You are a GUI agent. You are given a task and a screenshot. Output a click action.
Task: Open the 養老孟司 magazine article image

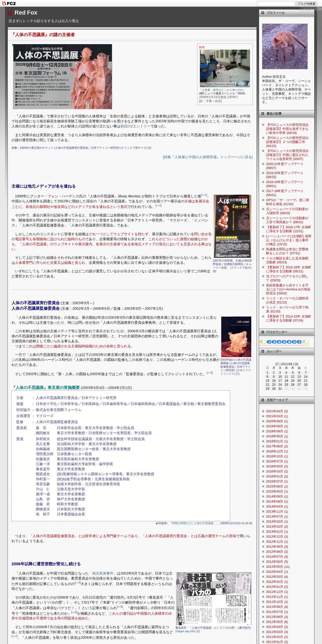(x=214, y=599)
